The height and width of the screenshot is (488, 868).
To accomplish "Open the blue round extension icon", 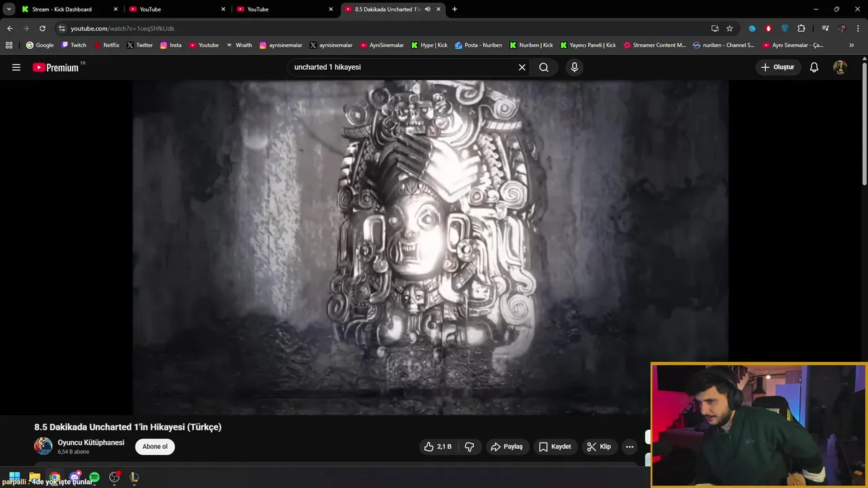I will 752,28.
